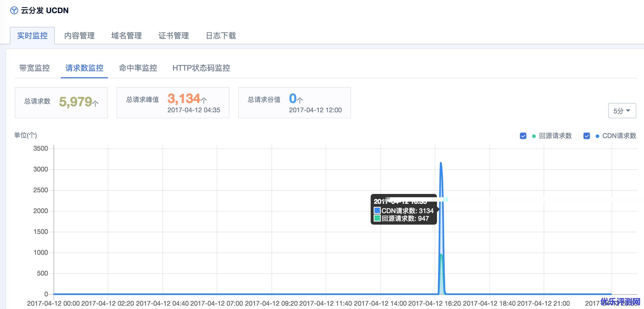644x309 pixels.
Task: Switch to 内容管理 tab
Action: 79,36
